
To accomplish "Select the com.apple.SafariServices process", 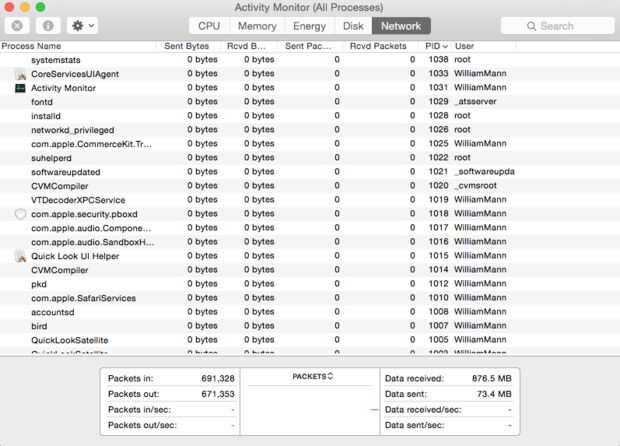I will point(310,298).
